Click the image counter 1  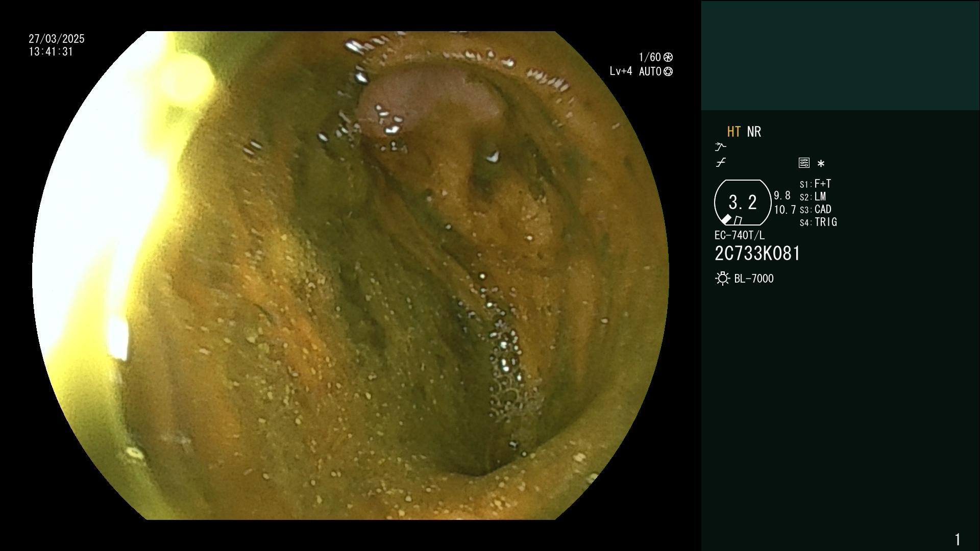[958, 539]
